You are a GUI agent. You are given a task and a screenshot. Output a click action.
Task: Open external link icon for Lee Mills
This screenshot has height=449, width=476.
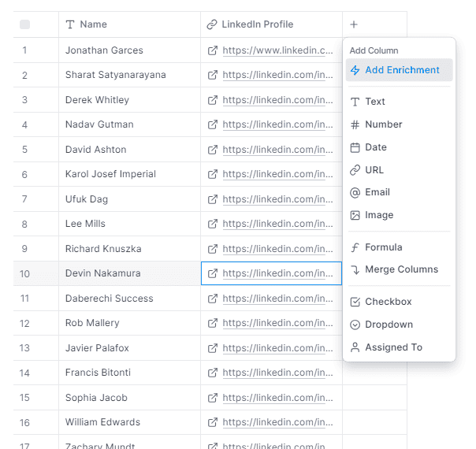213,224
